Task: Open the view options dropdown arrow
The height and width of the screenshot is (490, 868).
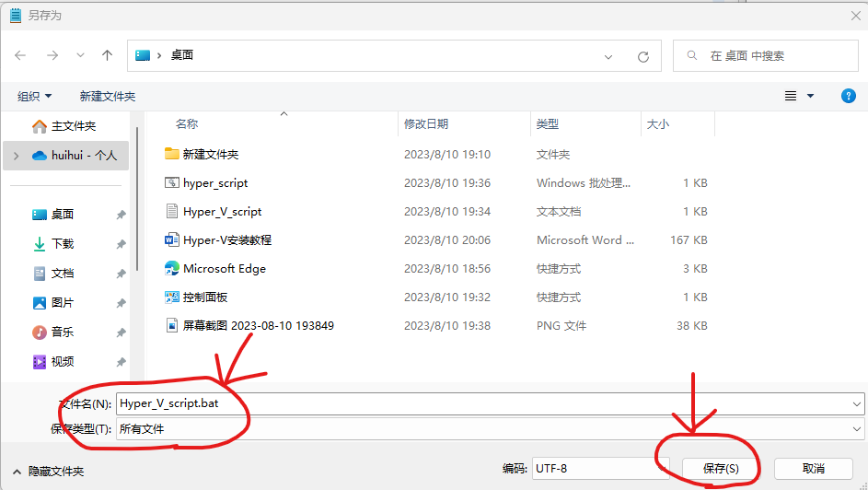Action: [810, 97]
